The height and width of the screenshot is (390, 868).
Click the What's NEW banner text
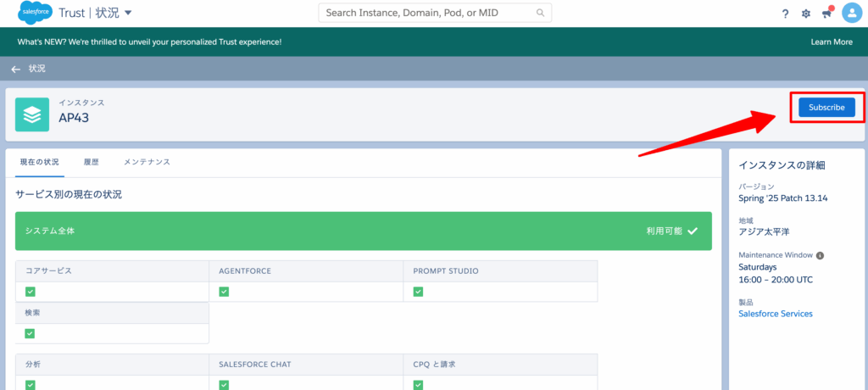149,42
